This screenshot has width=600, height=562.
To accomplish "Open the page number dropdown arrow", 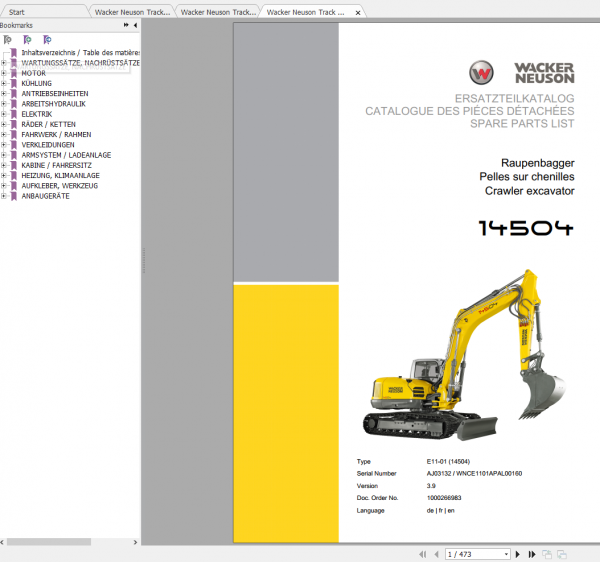I will coord(506,554).
